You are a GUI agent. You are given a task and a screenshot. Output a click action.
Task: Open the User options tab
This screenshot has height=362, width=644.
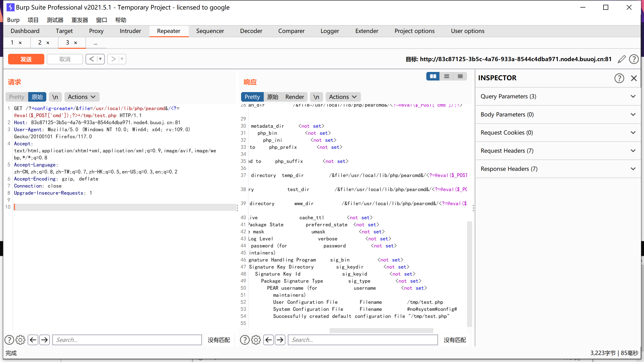468,31
